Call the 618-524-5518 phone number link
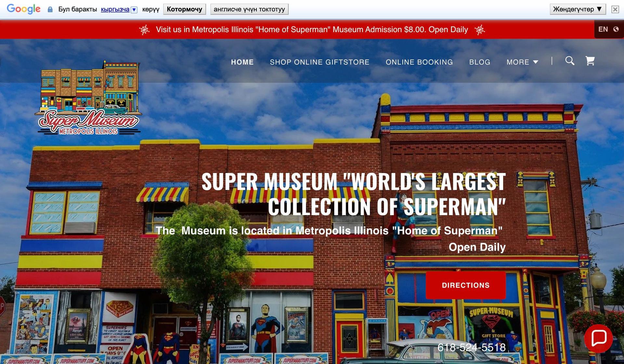 471,347
